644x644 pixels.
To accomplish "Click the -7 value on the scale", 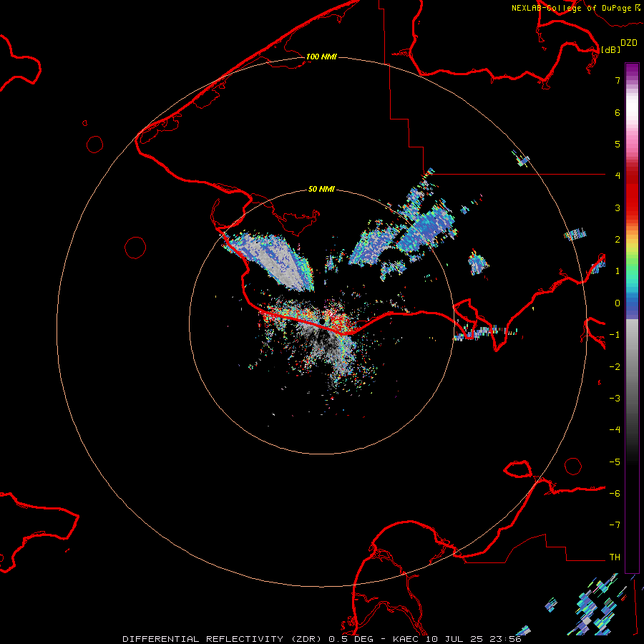I will 615,525.
